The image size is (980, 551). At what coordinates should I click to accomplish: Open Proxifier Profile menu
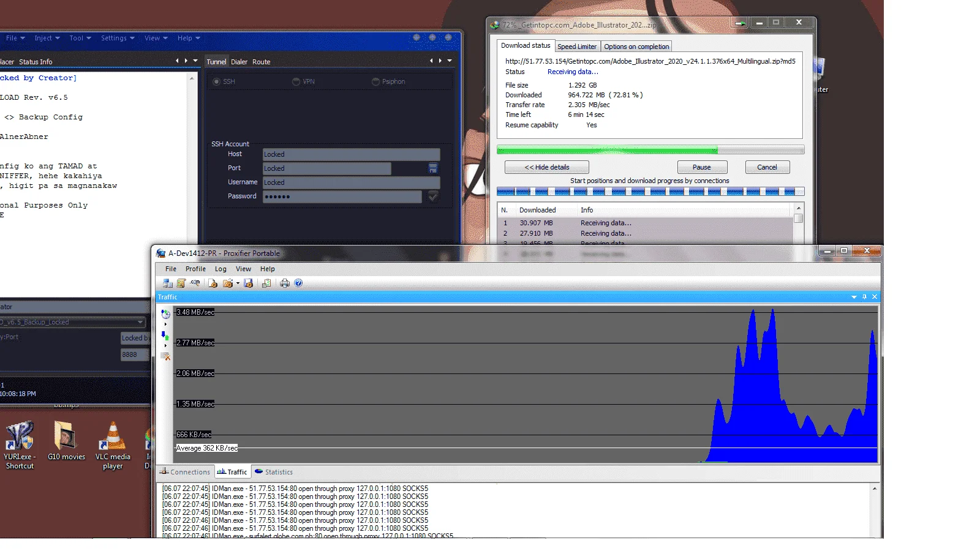coord(195,269)
